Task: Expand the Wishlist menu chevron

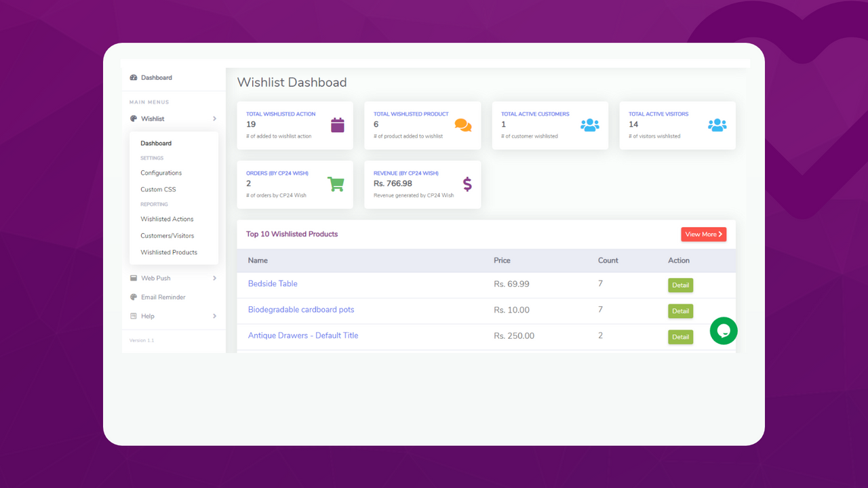Action: click(x=214, y=119)
